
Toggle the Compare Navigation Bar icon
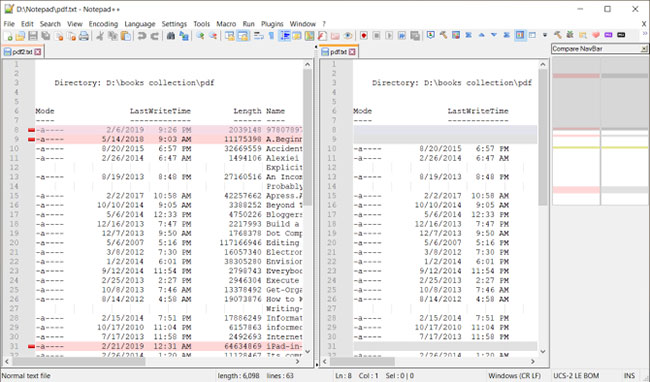click(x=519, y=35)
